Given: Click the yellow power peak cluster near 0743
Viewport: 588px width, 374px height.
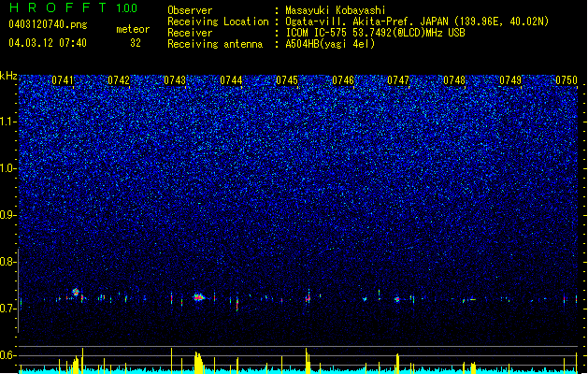Looking at the screenshot, I should coord(198,363).
